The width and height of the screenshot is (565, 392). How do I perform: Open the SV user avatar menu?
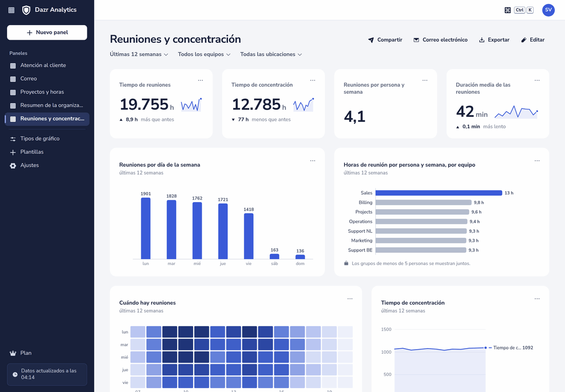click(x=548, y=10)
